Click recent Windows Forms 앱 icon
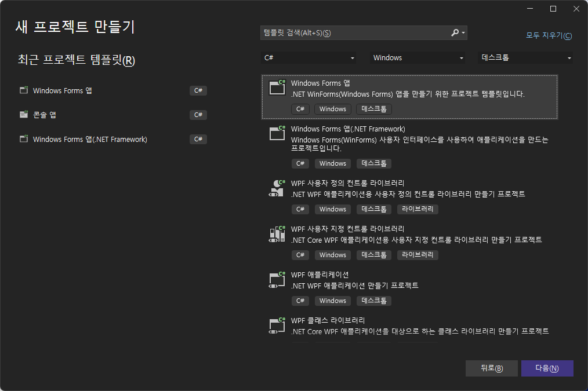 point(24,90)
